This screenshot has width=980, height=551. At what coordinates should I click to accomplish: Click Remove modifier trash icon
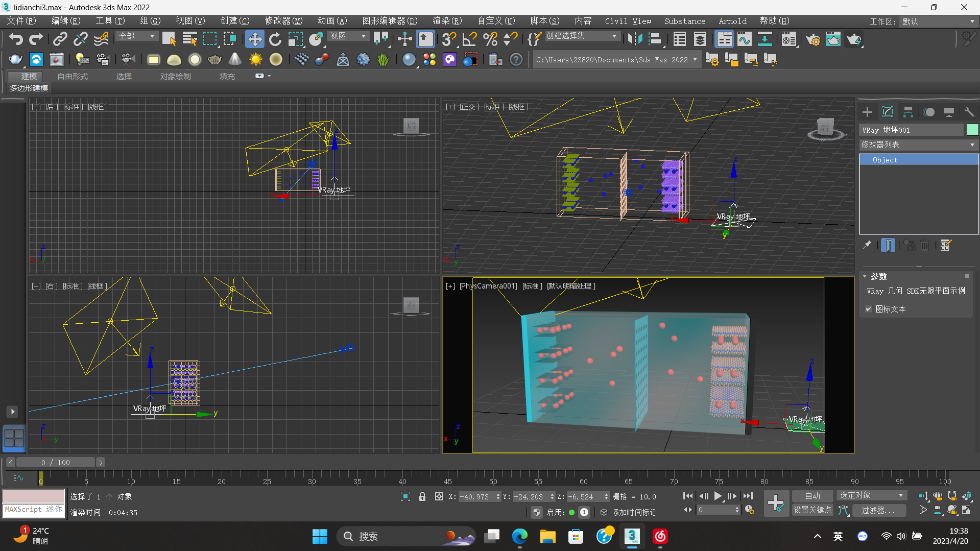coord(925,246)
